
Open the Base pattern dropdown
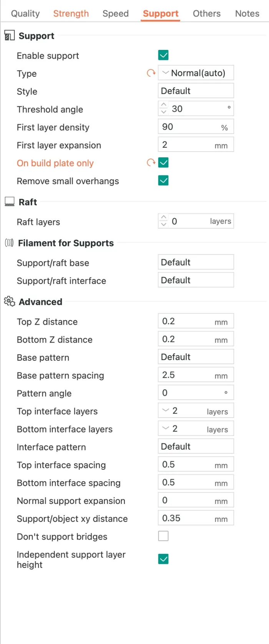(196, 357)
